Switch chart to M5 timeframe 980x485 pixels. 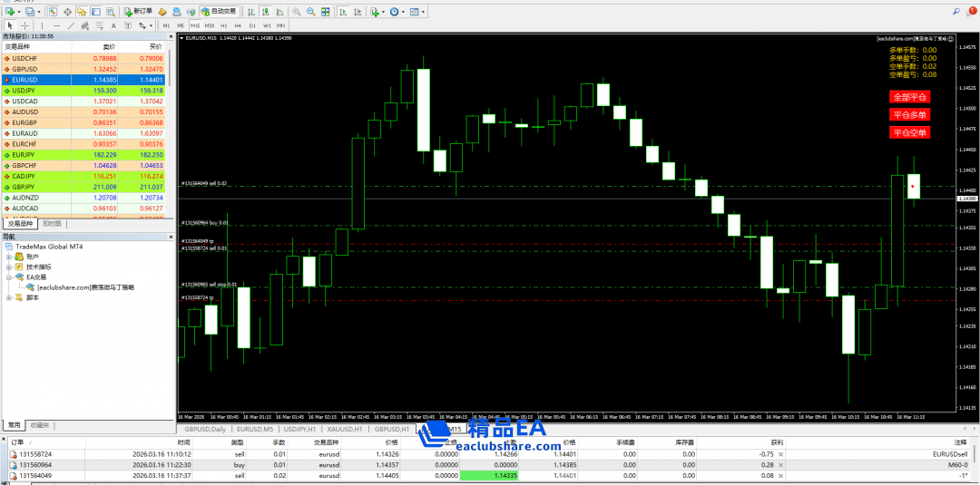pyautogui.click(x=180, y=25)
